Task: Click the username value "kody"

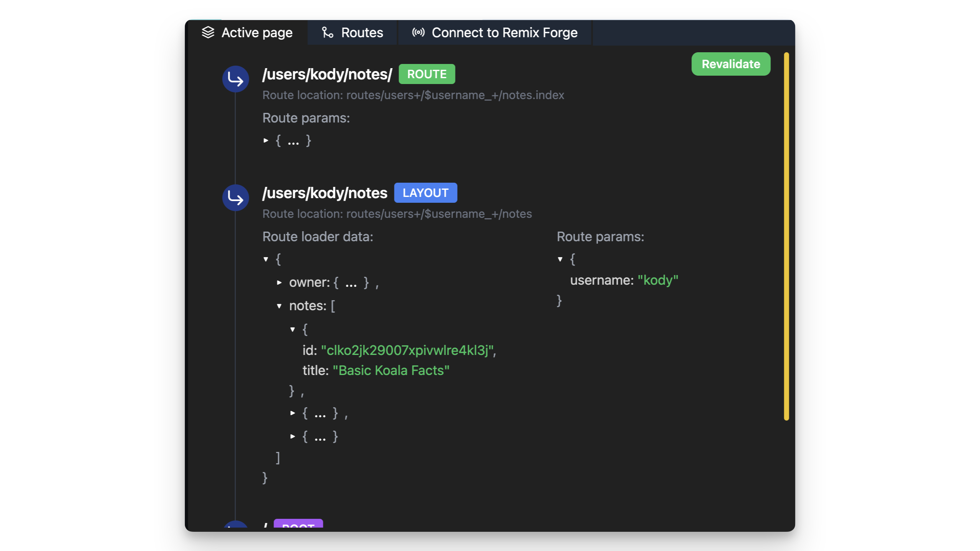Action: [658, 280]
